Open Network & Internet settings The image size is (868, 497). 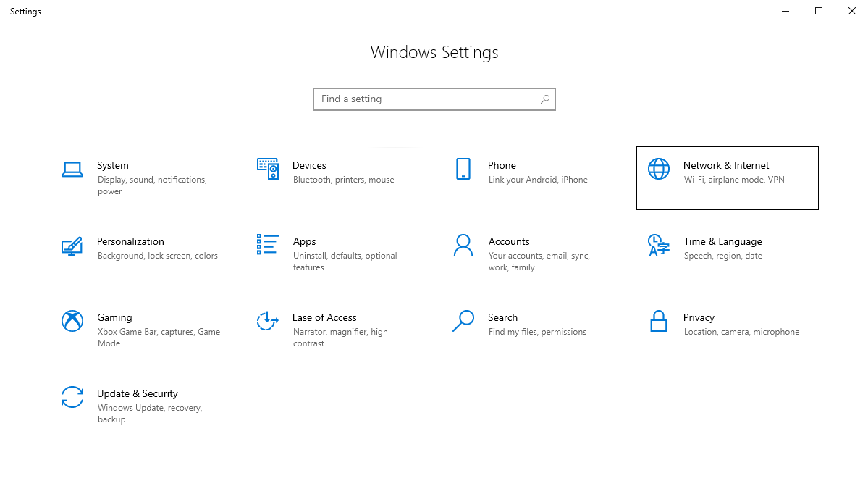(x=727, y=177)
